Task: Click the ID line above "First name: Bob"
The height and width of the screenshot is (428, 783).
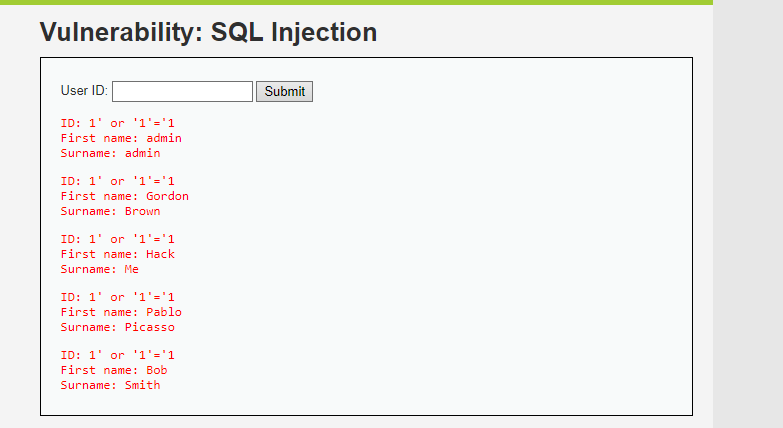Action: (x=118, y=355)
